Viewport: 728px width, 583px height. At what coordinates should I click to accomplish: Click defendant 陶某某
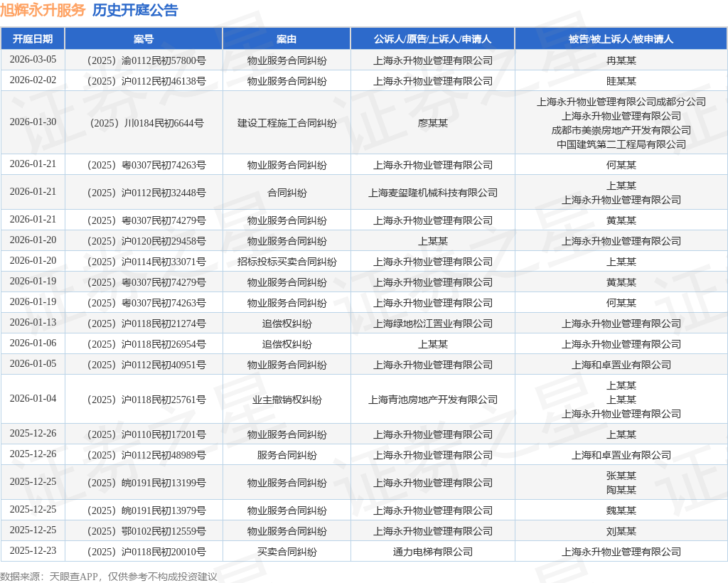pyautogui.click(x=621, y=490)
